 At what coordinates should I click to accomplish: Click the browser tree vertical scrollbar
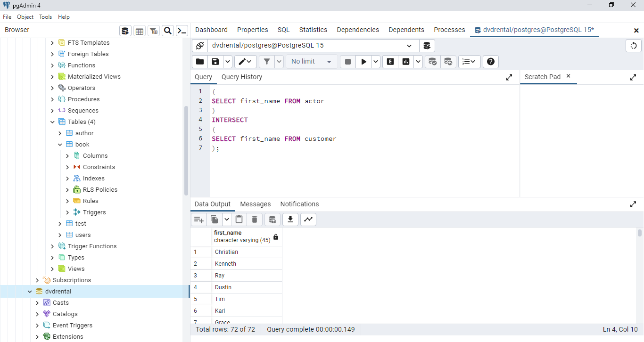coord(186,151)
